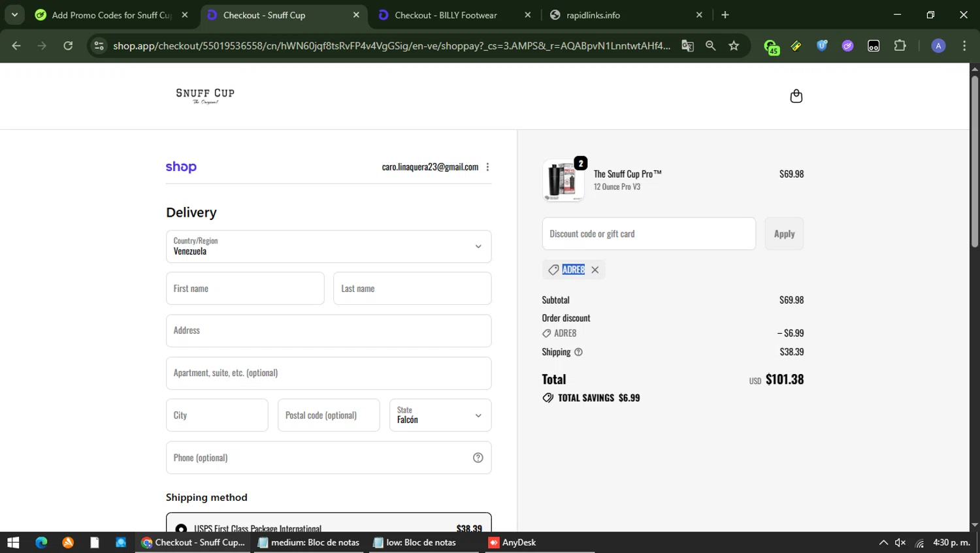Click the Phone (optional) field

point(329,458)
